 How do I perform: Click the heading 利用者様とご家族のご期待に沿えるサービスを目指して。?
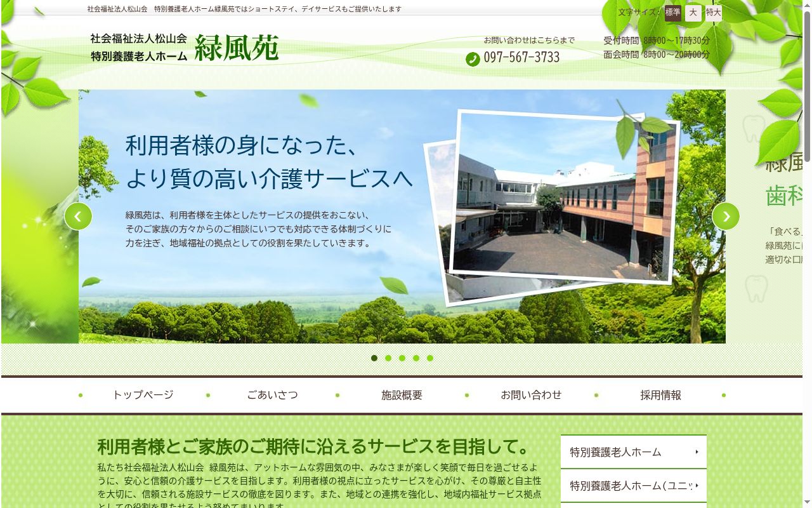tap(314, 447)
